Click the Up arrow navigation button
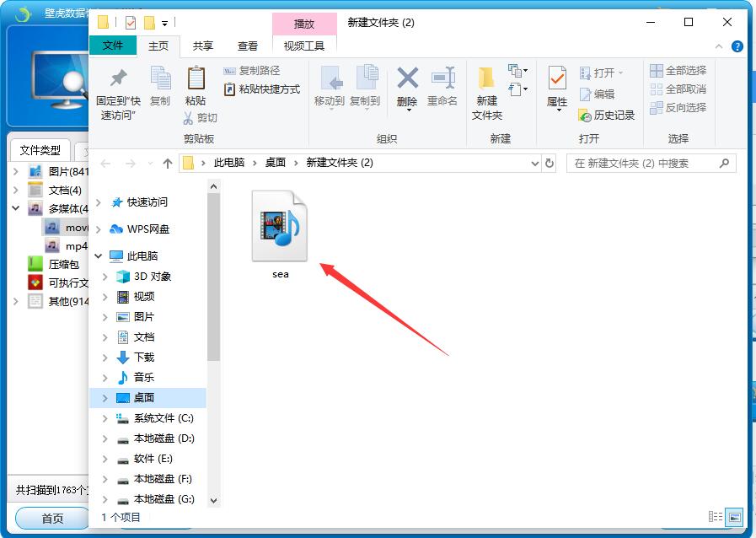The width and height of the screenshot is (756, 538). [168, 163]
